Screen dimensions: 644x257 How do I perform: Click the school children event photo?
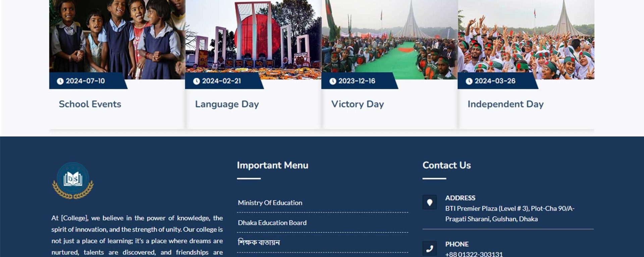(x=117, y=40)
